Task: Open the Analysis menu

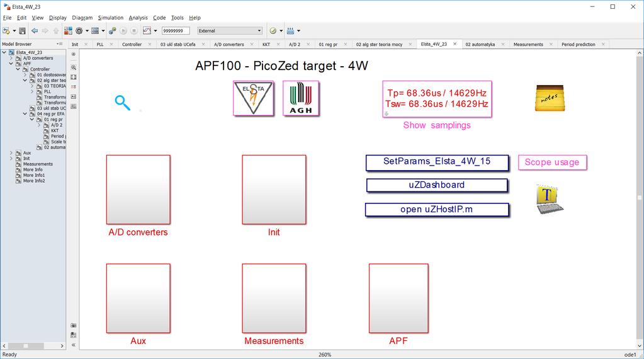Action: (138, 18)
